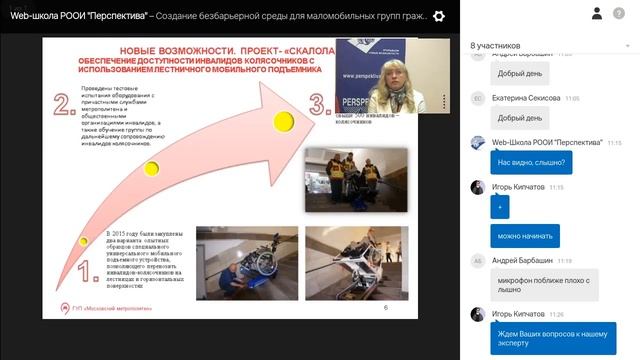The image size is (640, 360).
Task: Open webinar settings gear icon
Action: pyautogui.click(x=439, y=16)
